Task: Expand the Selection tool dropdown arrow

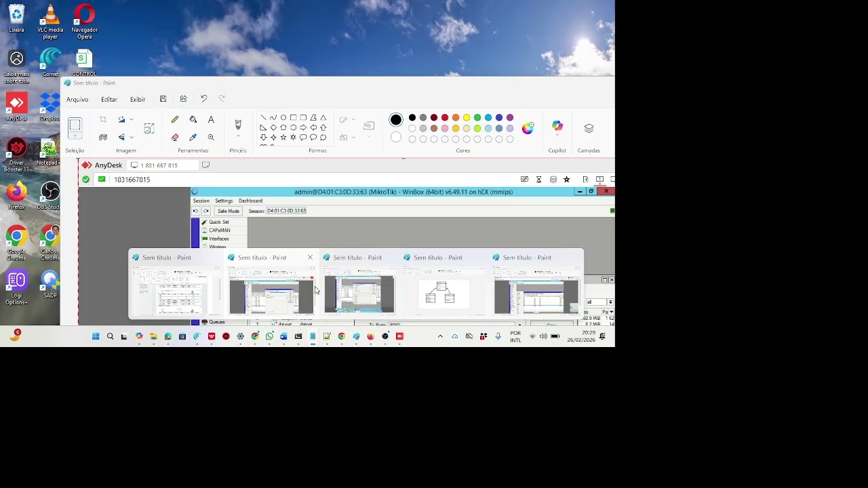Action: [x=75, y=136]
